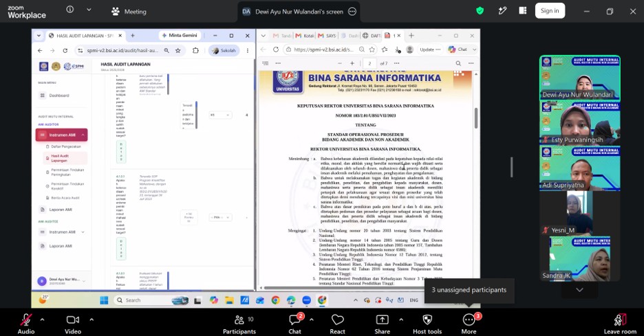Open the Edge downloads icon
644x336 pixels.
pos(397,49)
